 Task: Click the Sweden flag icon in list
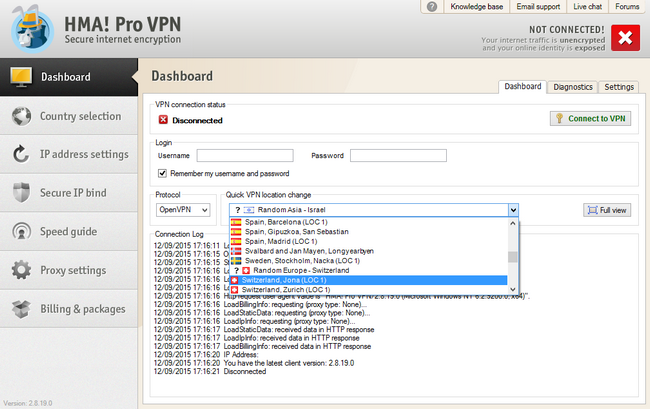[236, 261]
